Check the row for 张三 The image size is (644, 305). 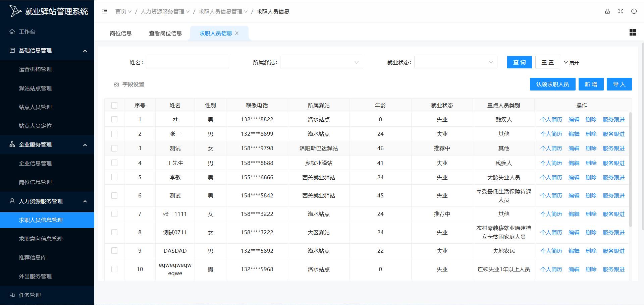[114, 134]
